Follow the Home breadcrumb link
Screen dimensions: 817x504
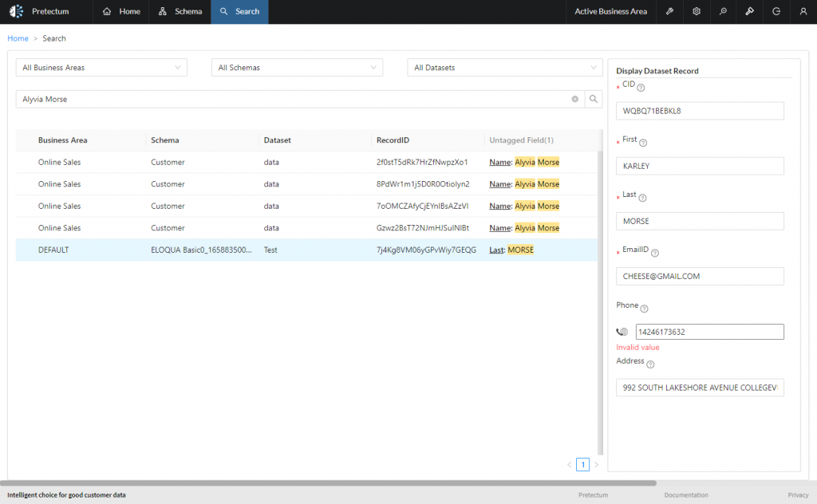coord(18,38)
